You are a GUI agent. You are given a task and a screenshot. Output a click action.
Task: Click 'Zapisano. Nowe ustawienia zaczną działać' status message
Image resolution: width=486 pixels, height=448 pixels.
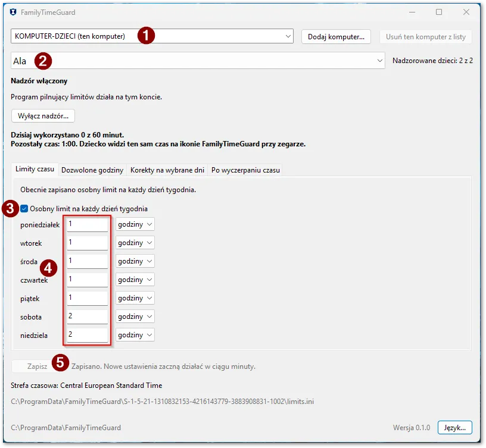point(163,366)
